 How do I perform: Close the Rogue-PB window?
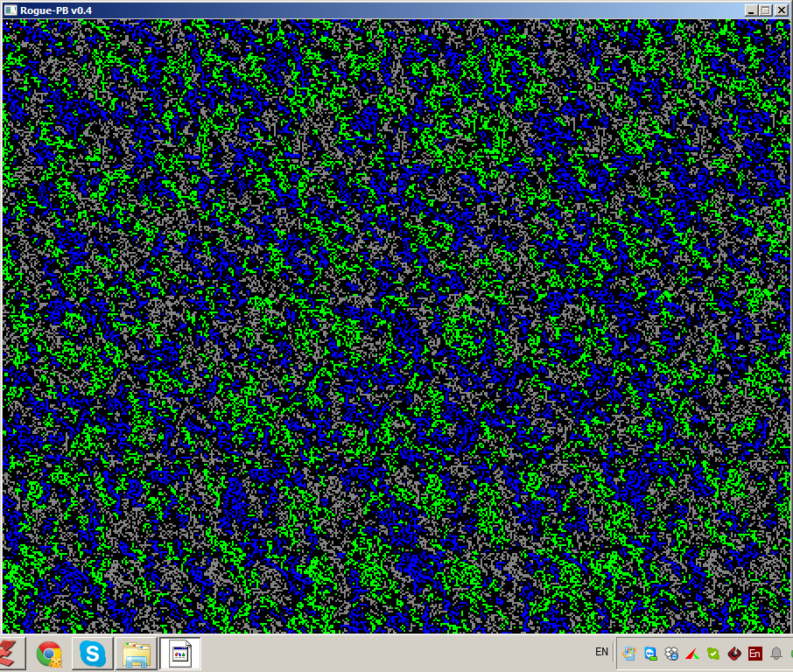coord(782,10)
